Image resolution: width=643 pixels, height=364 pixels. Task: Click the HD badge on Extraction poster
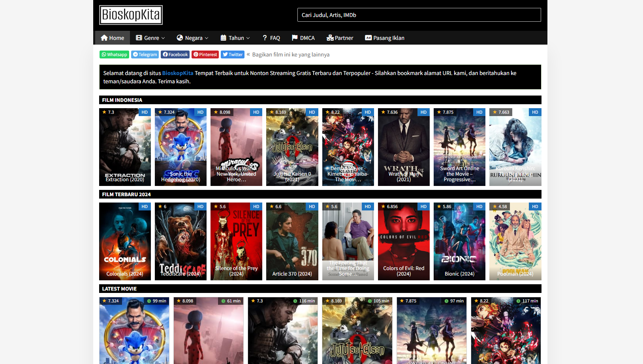145,112
